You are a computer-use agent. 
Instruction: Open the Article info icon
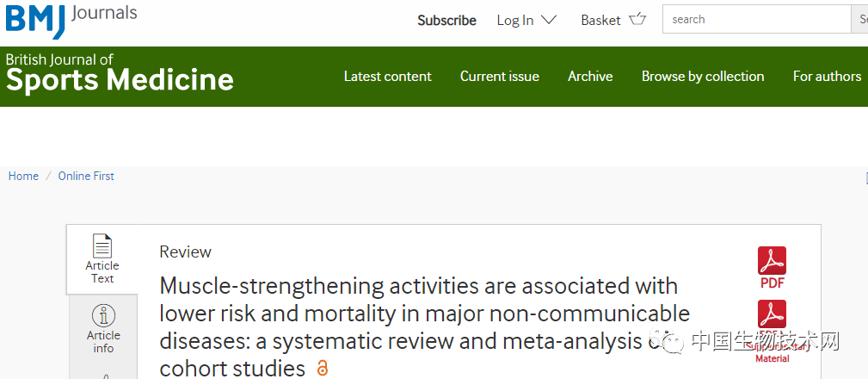tap(103, 316)
